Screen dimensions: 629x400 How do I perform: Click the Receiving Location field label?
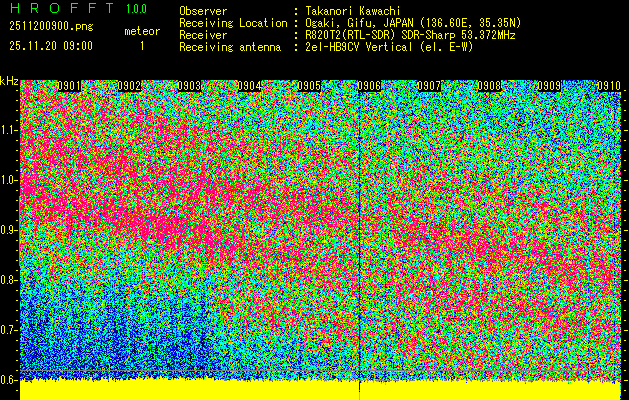tap(233, 23)
